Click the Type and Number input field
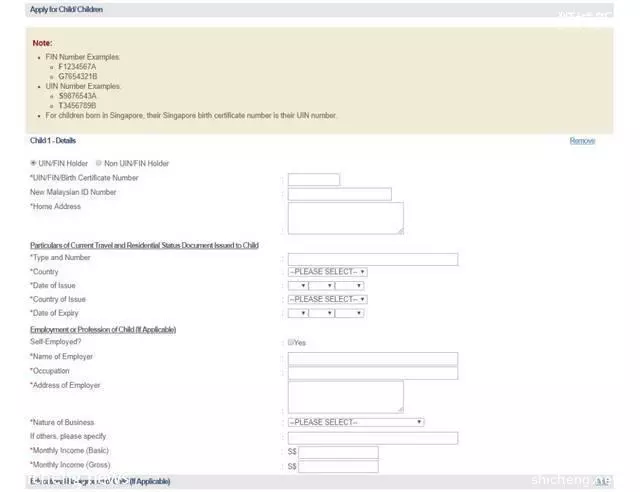The width and height of the screenshot is (640, 492). 373,259
